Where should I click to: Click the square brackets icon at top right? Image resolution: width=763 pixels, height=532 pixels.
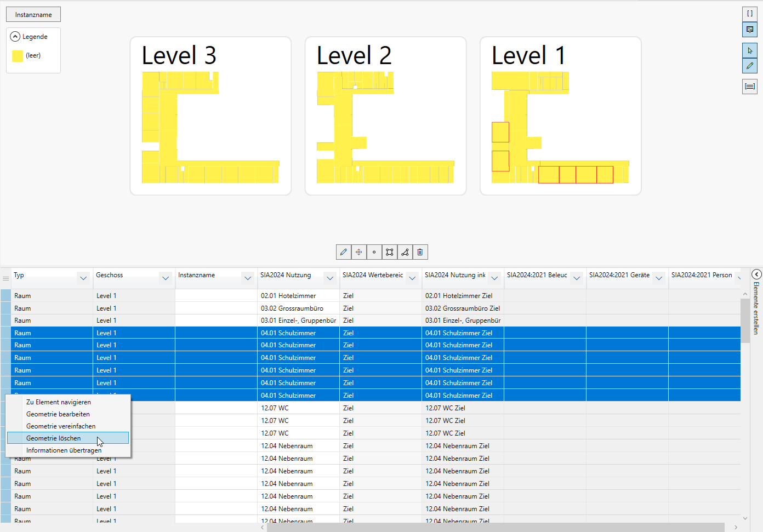coord(749,14)
